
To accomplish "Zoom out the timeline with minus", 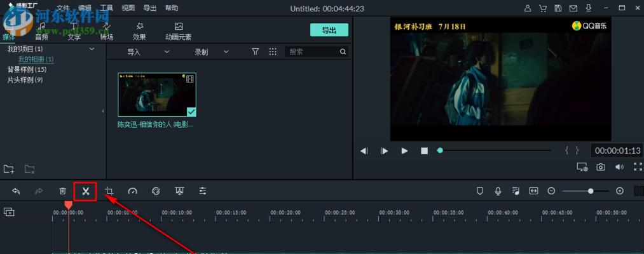I will click(x=552, y=190).
